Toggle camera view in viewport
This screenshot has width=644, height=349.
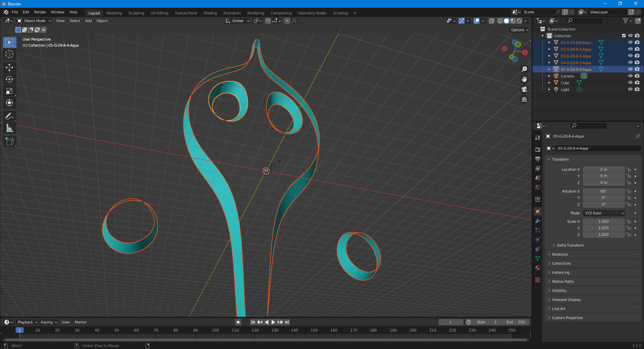tap(524, 89)
